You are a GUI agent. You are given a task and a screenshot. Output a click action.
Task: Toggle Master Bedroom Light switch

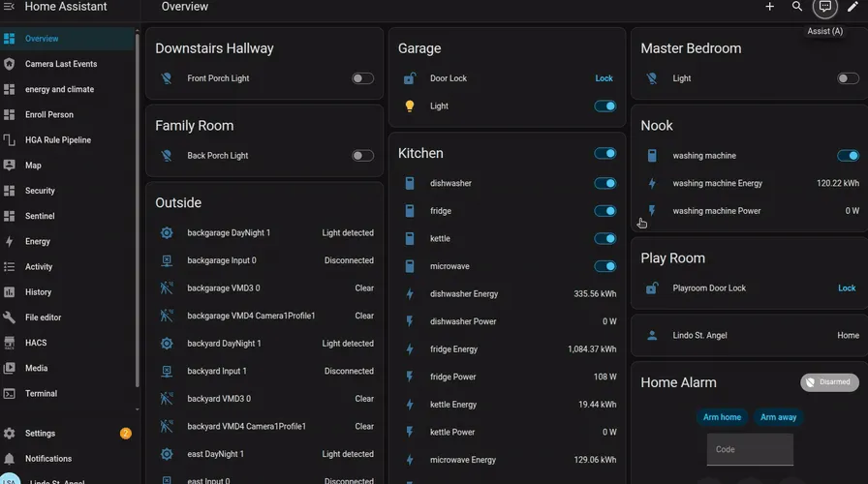[848, 78]
